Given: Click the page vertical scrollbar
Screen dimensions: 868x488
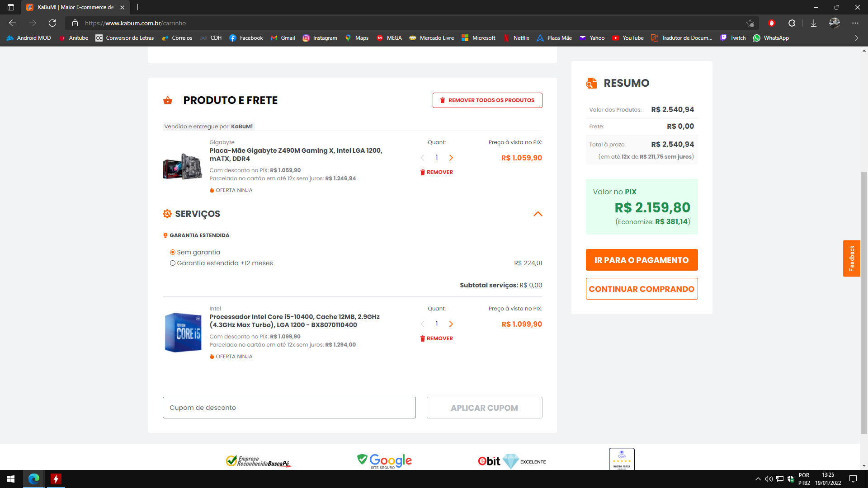Looking at the screenshot, I should coord(864,303).
